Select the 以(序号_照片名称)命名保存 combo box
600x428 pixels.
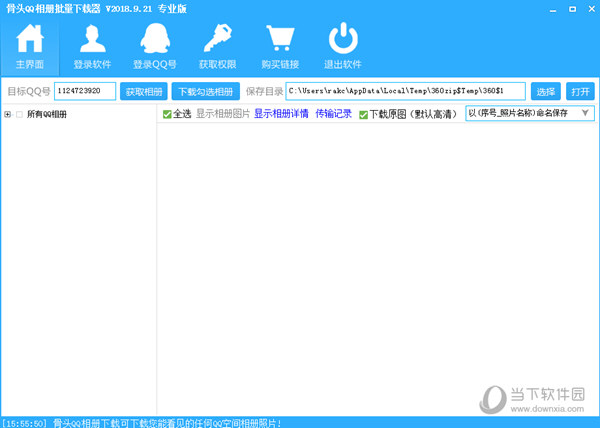[x=530, y=113]
